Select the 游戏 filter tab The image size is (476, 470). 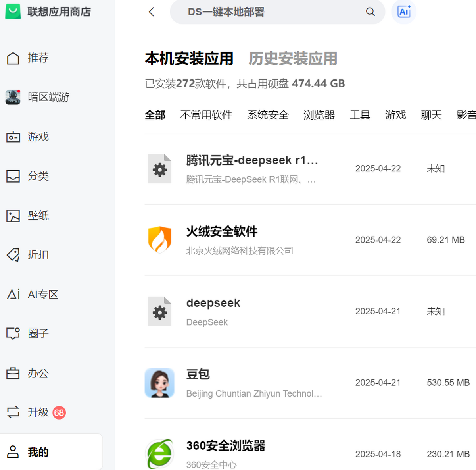point(395,115)
